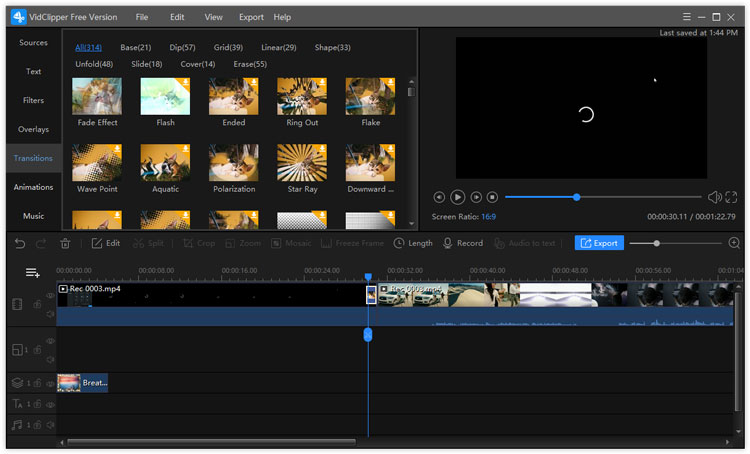Click the transitions list scroll-down arrow
This screenshot has width=750, height=454.
click(x=411, y=223)
